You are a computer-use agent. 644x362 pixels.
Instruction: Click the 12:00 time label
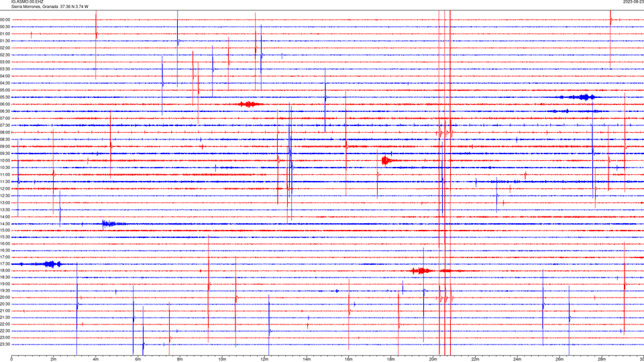tap(5, 188)
